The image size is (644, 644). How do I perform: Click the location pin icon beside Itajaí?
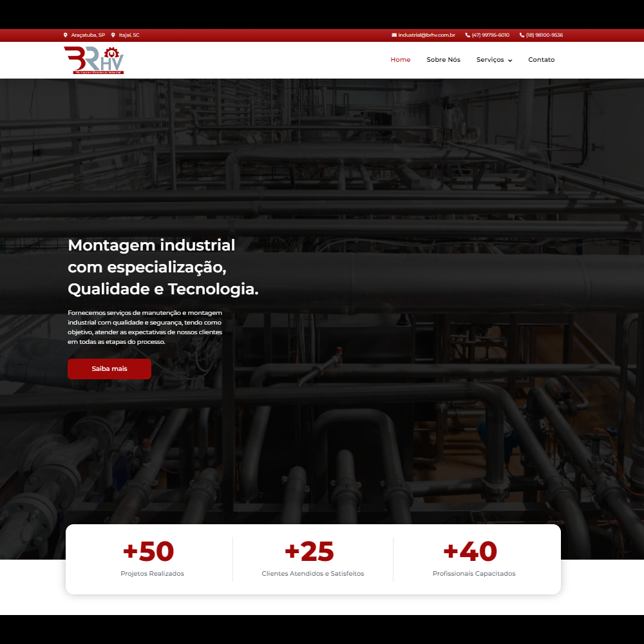(113, 35)
